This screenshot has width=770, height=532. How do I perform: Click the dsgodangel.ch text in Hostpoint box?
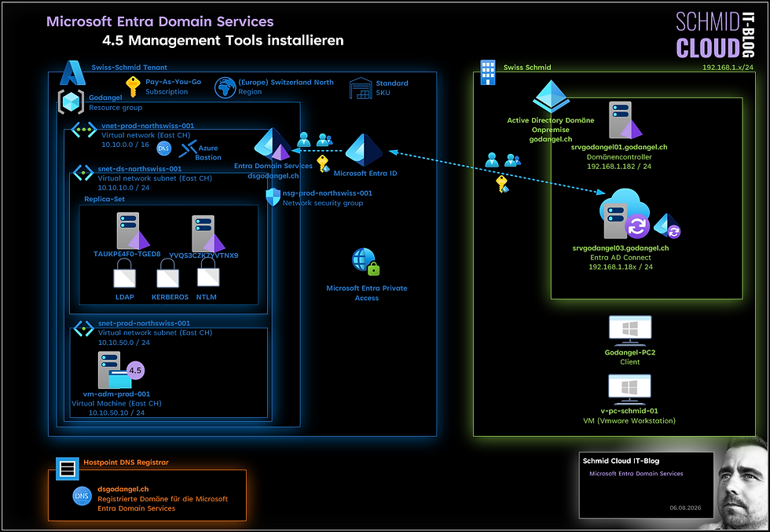[123, 489]
